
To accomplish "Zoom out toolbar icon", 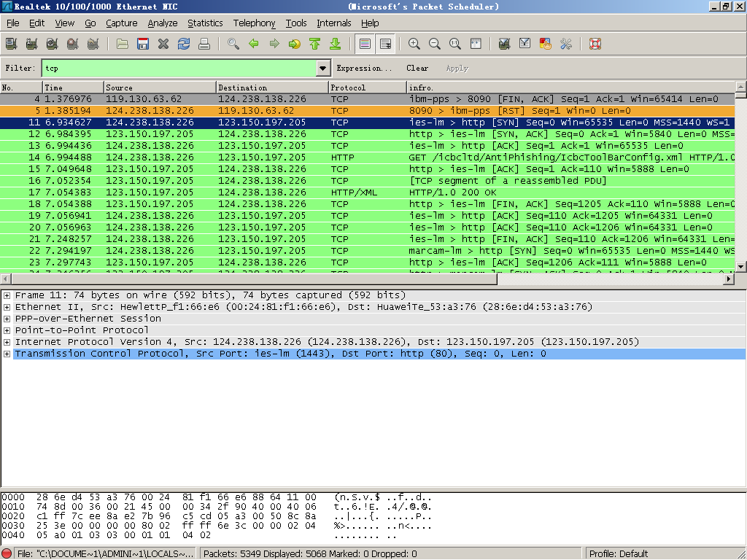I will tap(435, 44).
